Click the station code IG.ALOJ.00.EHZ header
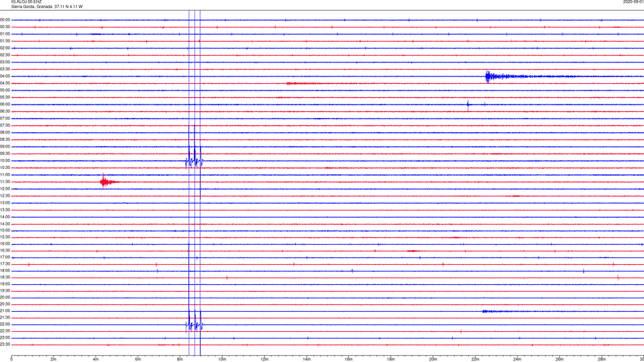Screen dimensions: 644x362 click(26, 1)
